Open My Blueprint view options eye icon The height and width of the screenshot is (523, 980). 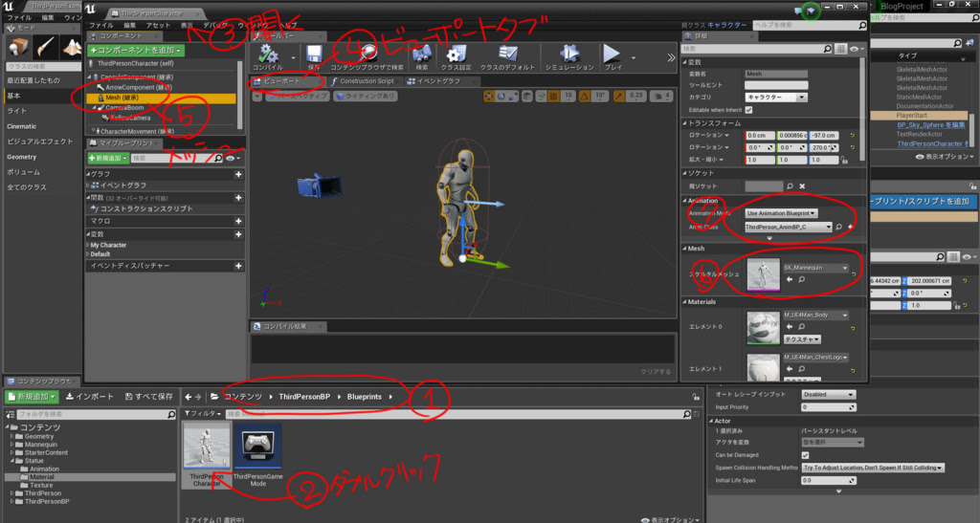(233, 159)
